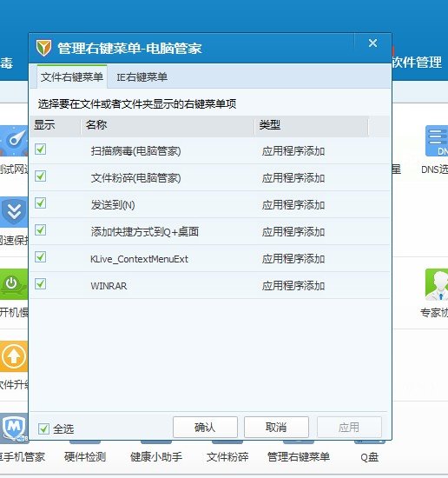Select the 发送到(N) entry
The image size is (448, 478).
click(x=113, y=205)
